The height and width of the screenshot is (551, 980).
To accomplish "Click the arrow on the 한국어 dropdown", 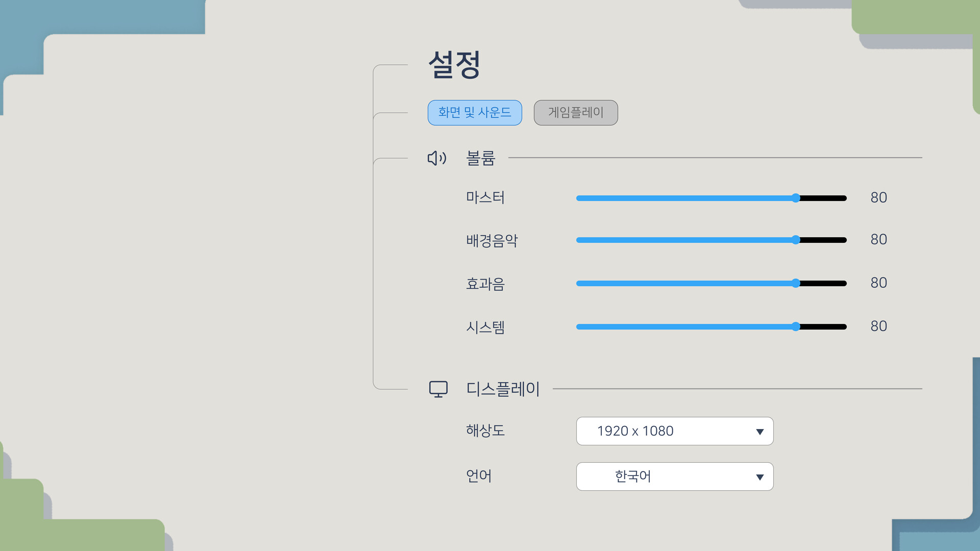I will click(759, 477).
